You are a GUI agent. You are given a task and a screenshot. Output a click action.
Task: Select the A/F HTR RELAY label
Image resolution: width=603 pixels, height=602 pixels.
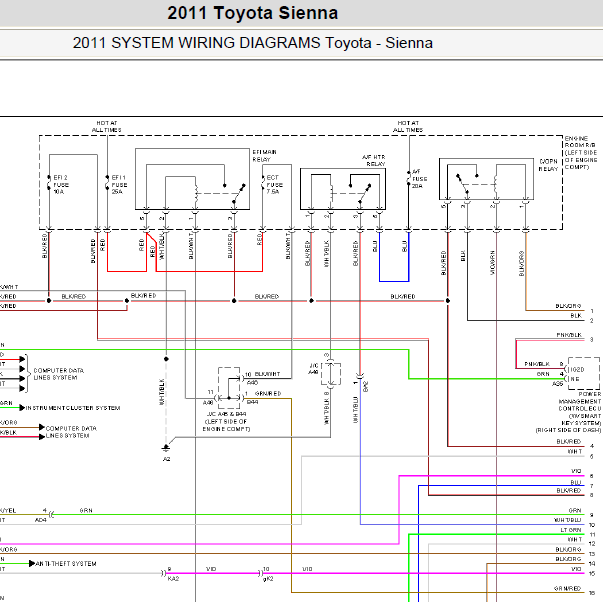[x=373, y=160]
